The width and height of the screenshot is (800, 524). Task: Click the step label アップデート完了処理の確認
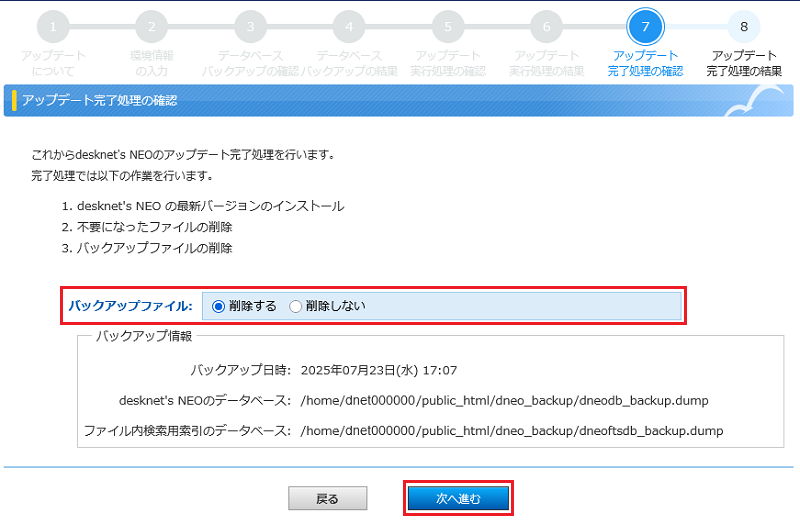[x=645, y=63]
